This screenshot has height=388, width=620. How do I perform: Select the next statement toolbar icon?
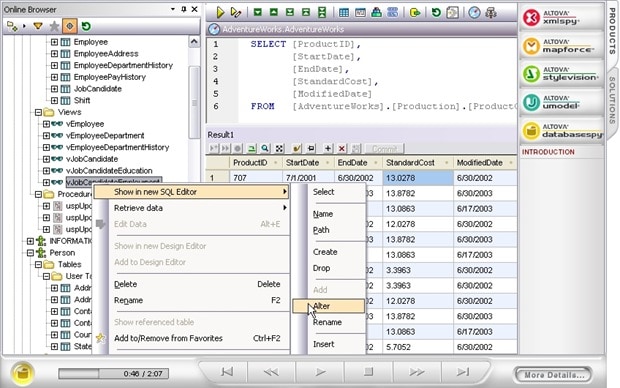coord(258,13)
